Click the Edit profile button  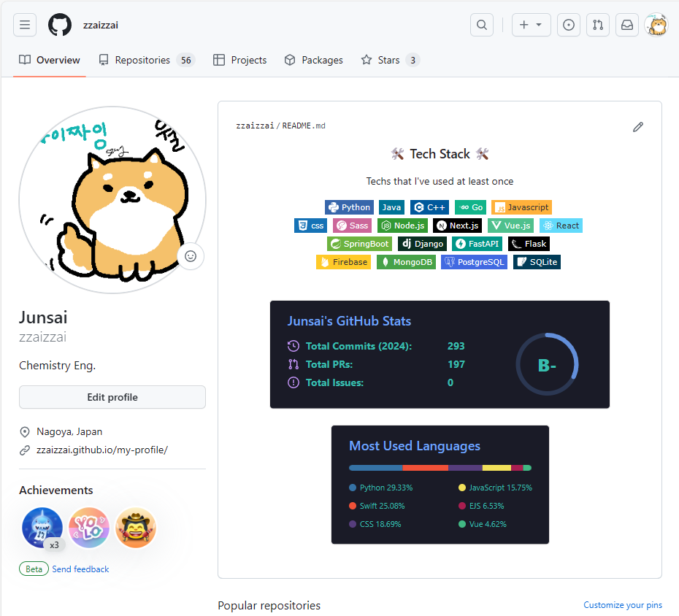[112, 397]
